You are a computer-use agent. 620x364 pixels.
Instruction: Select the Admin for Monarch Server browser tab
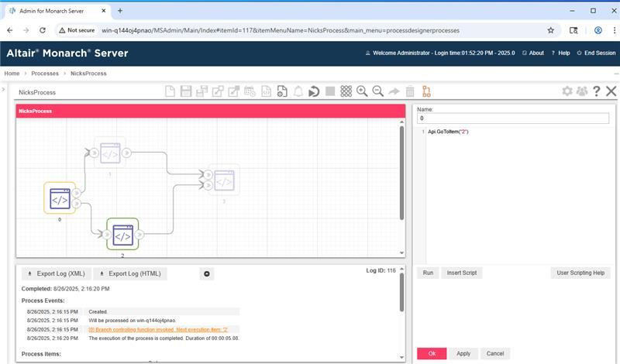[57, 11]
